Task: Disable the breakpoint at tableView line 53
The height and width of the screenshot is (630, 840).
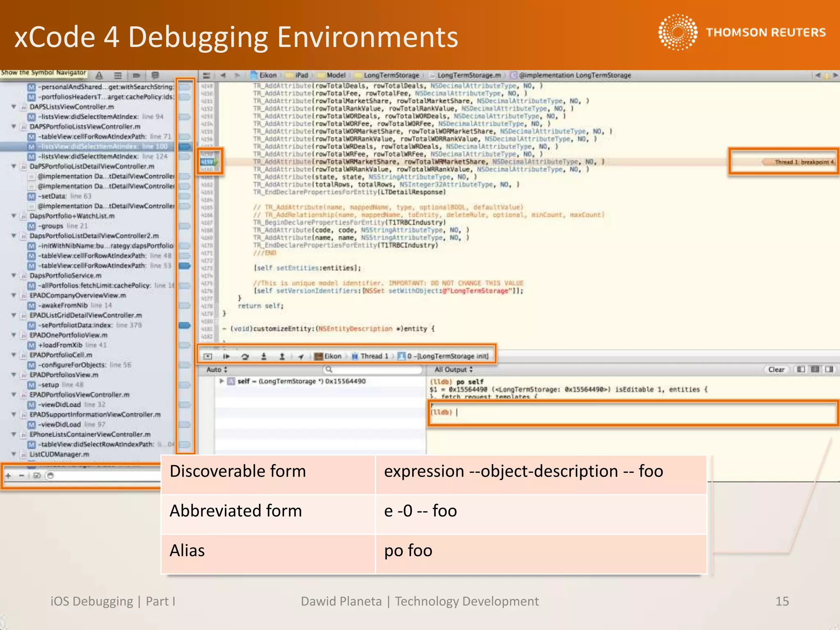Action: tap(185, 266)
